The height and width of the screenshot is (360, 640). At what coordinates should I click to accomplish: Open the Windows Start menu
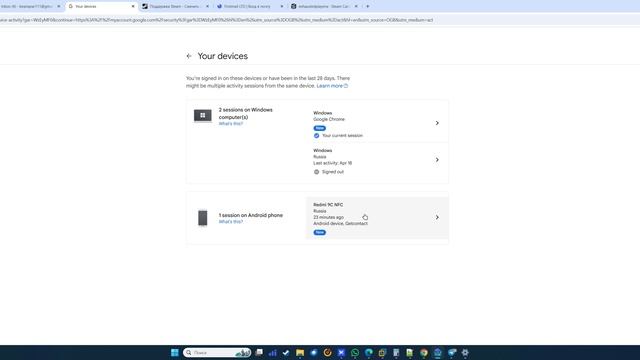tap(175, 353)
